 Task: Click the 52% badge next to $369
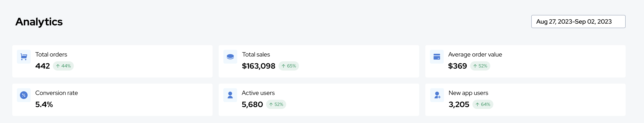click(480, 66)
